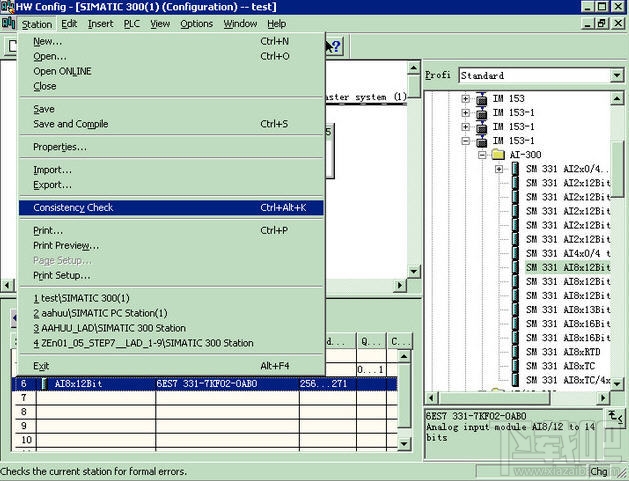Click station view scroll-left arrow
This screenshot has width=629, height=481.
[7, 286]
